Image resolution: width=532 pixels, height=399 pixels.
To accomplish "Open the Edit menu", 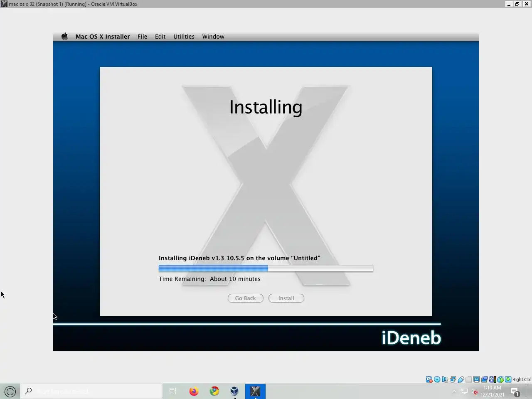I will (x=160, y=37).
